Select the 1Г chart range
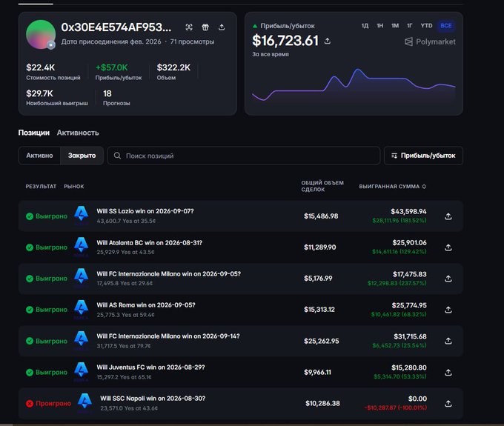504x426 pixels. coord(410,26)
